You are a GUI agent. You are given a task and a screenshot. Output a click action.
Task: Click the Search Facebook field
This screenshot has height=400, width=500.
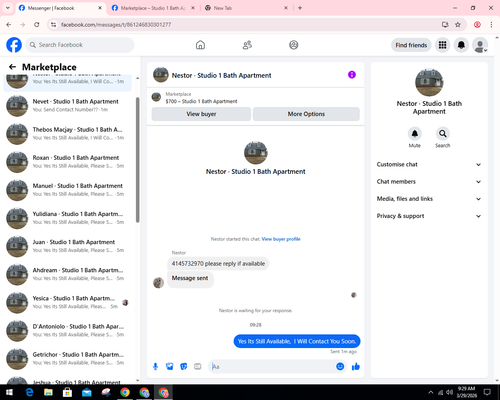pos(80,45)
